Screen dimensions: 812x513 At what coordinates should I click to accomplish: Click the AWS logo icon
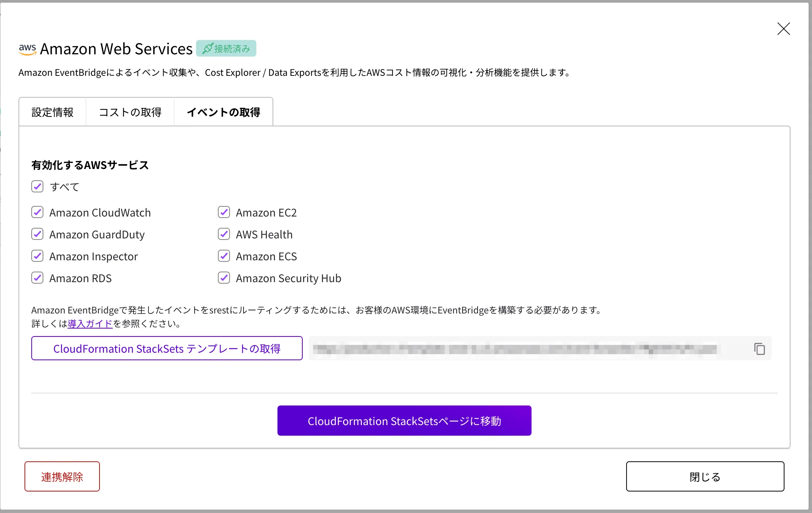click(28, 49)
